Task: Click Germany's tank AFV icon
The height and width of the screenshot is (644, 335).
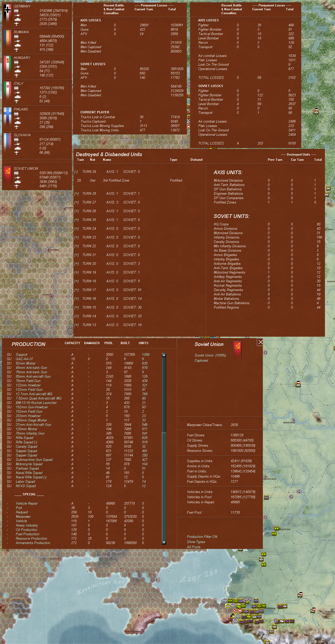Action: point(17,20)
